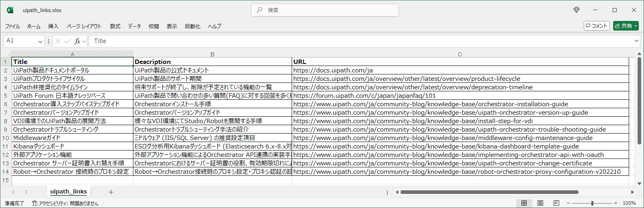Select column A header
Image resolution: width=644 pixels, height=208 pixels.
[72, 54]
